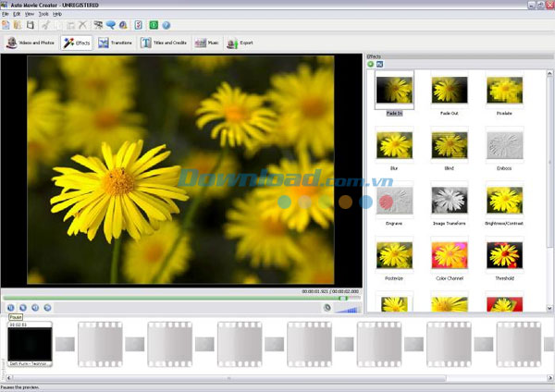Click the speech bubble toolbar icon
Image resolution: width=555 pixels, height=392 pixels.
point(111,25)
